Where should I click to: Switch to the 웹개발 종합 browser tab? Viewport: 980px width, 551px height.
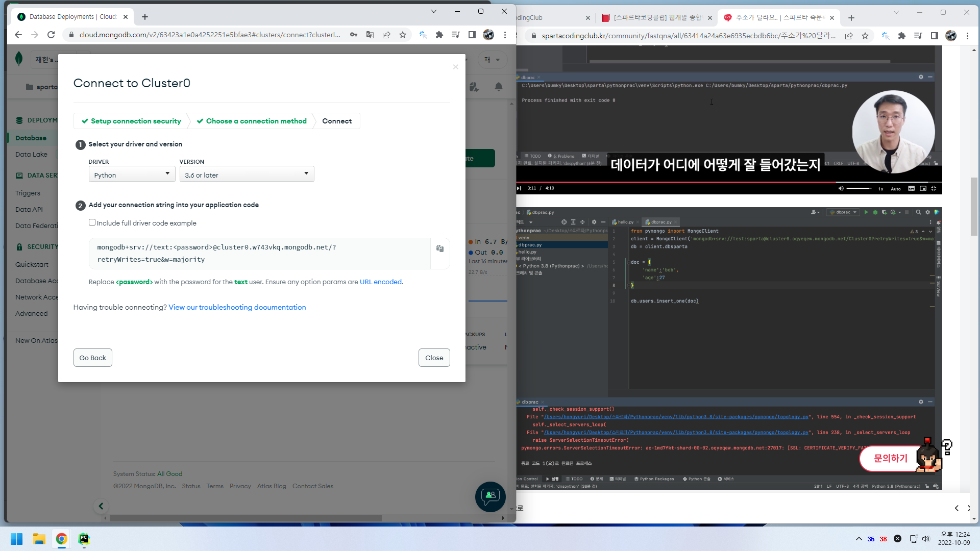pyautogui.click(x=657, y=18)
